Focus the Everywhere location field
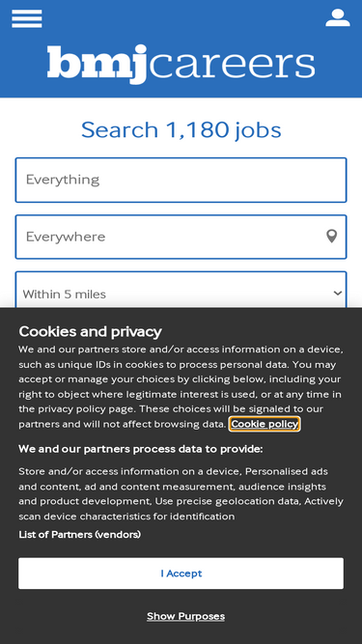The image size is (362, 644). click(x=181, y=237)
